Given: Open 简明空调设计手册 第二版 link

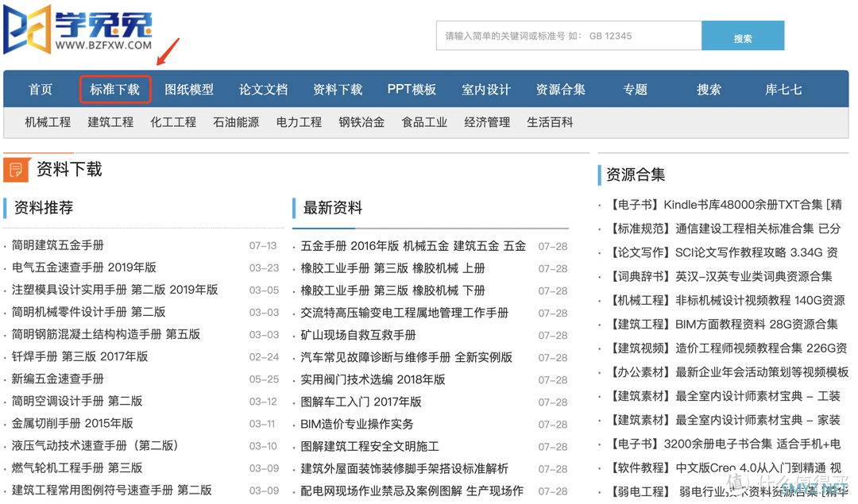Looking at the screenshot, I should 77,402.
